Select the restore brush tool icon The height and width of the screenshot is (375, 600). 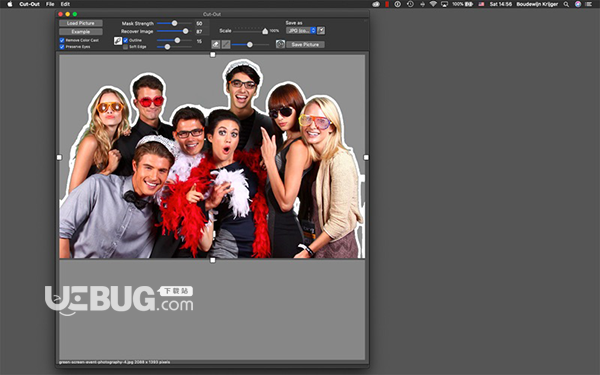(226, 45)
